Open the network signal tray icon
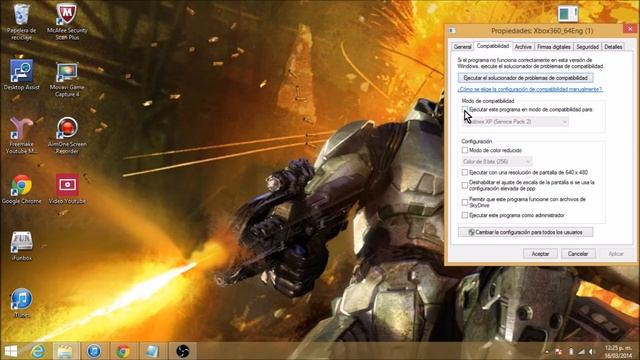 click(581, 352)
